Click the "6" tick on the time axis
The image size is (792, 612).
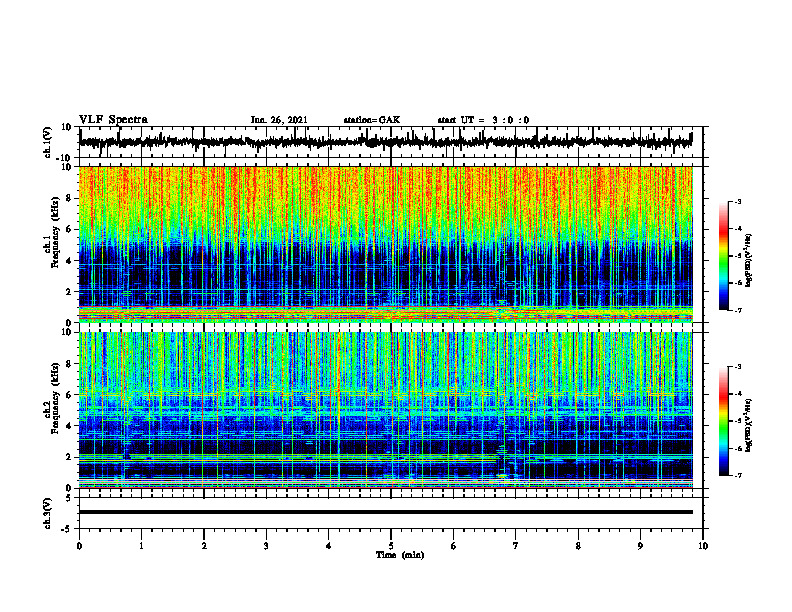[x=454, y=546]
